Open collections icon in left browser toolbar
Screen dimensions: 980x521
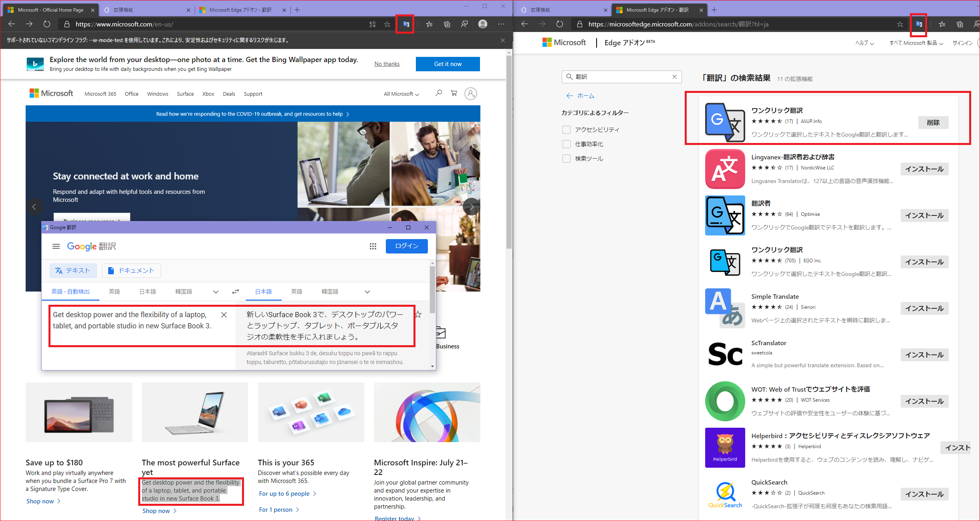(447, 24)
